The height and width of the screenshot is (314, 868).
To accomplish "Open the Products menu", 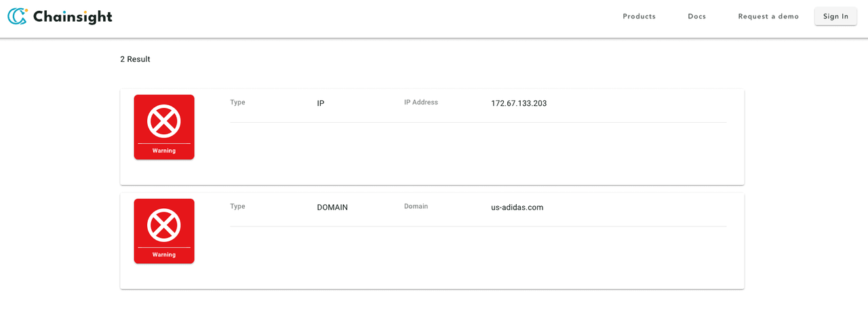I will tap(639, 16).
